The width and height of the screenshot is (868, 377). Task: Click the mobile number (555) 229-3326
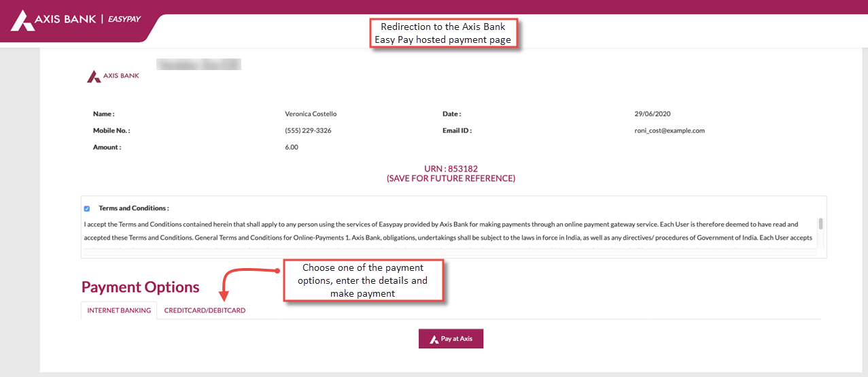click(309, 131)
